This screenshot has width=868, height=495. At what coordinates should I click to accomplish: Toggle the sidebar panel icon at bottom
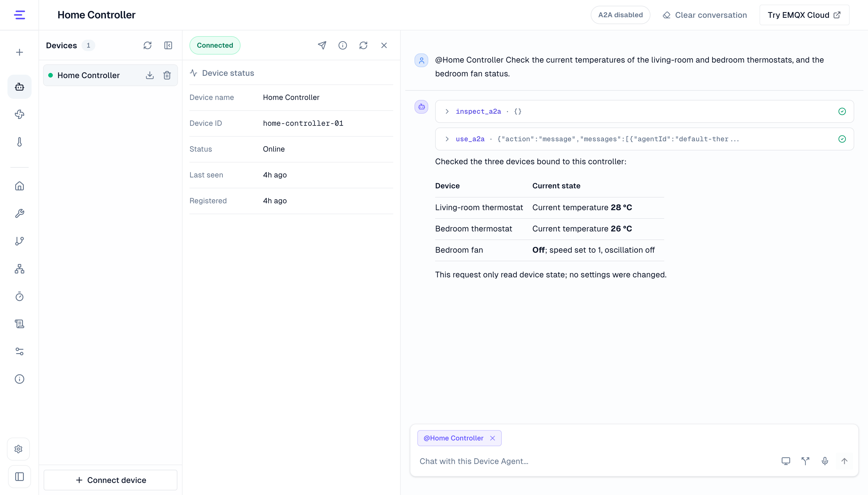pos(19,477)
